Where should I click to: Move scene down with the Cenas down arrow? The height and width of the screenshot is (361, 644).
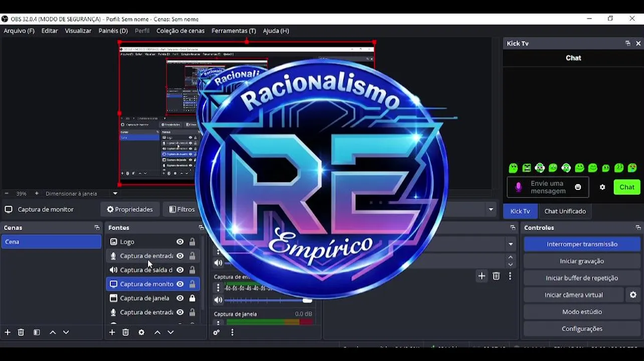pyautogui.click(x=66, y=332)
